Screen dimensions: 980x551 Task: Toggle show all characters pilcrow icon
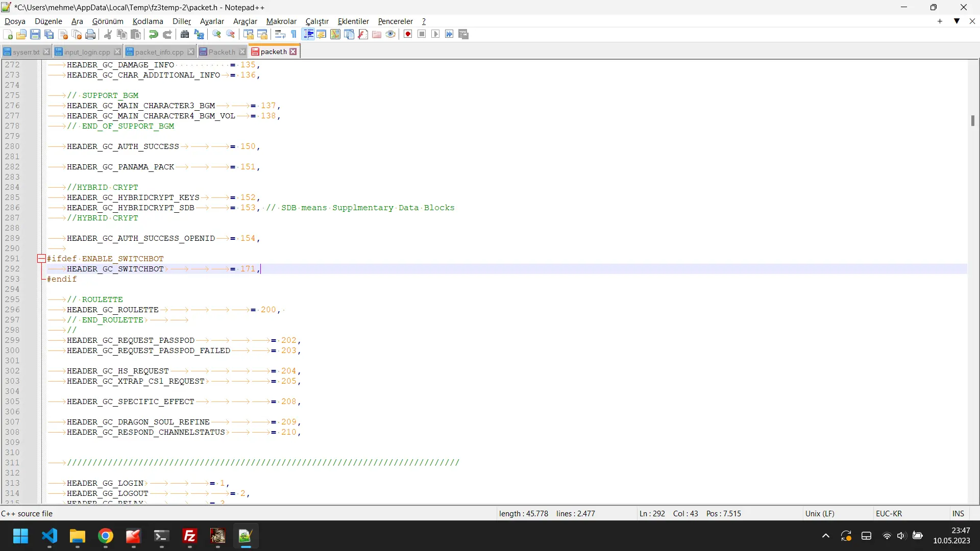(x=293, y=34)
